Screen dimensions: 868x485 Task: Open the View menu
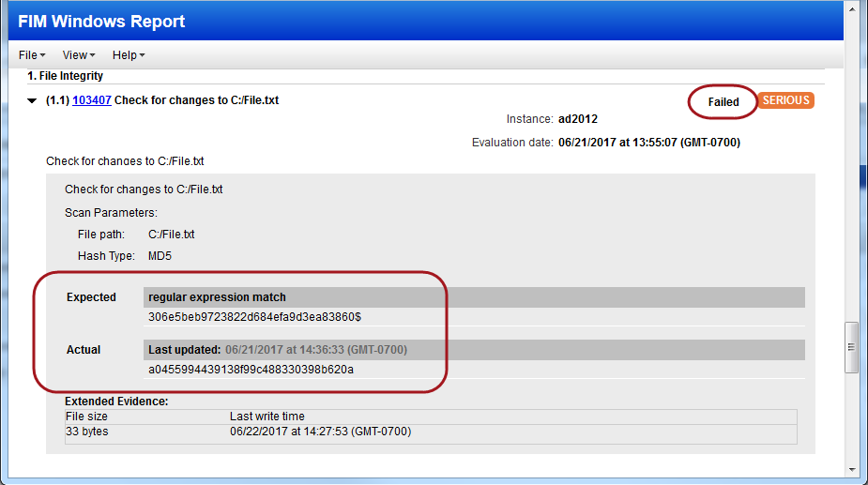78,55
